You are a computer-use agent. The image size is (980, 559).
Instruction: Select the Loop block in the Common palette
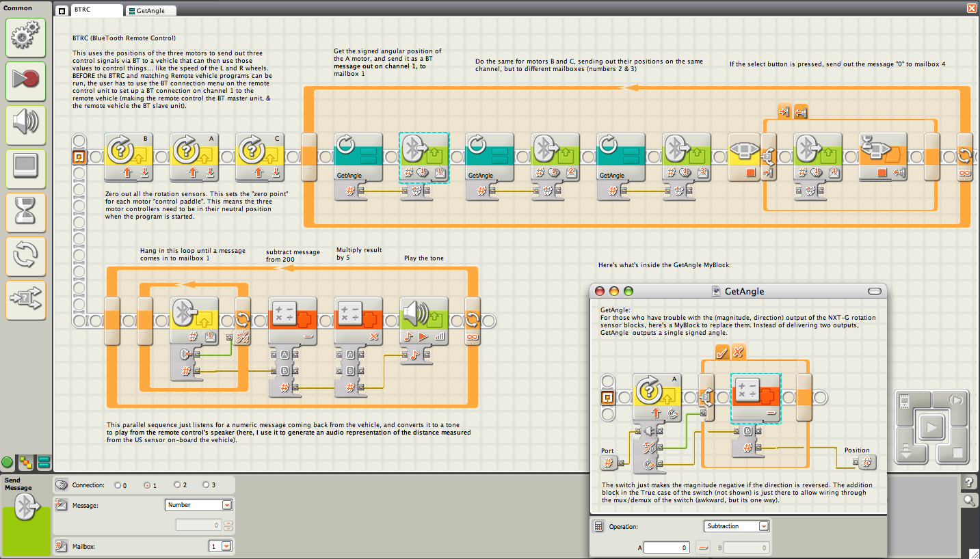[x=26, y=256]
